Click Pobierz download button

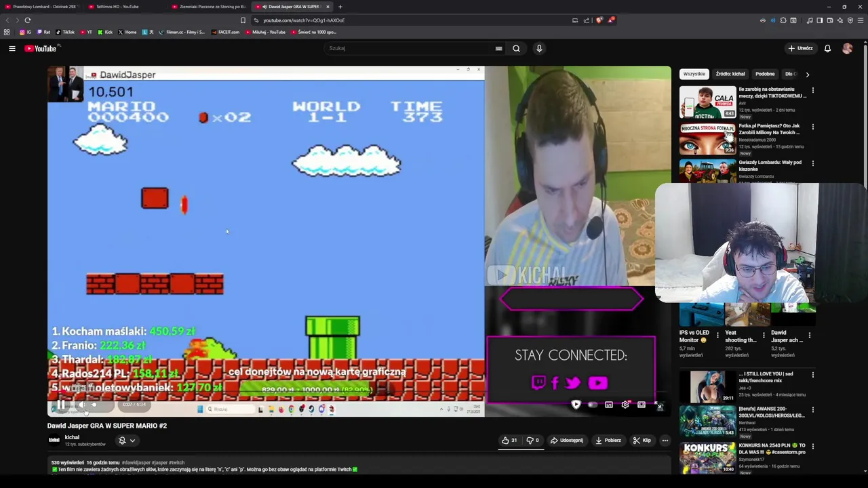coord(608,441)
